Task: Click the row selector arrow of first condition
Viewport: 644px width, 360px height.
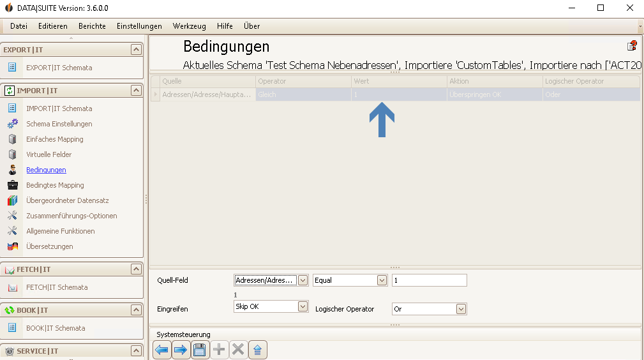Action: (x=155, y=94)
